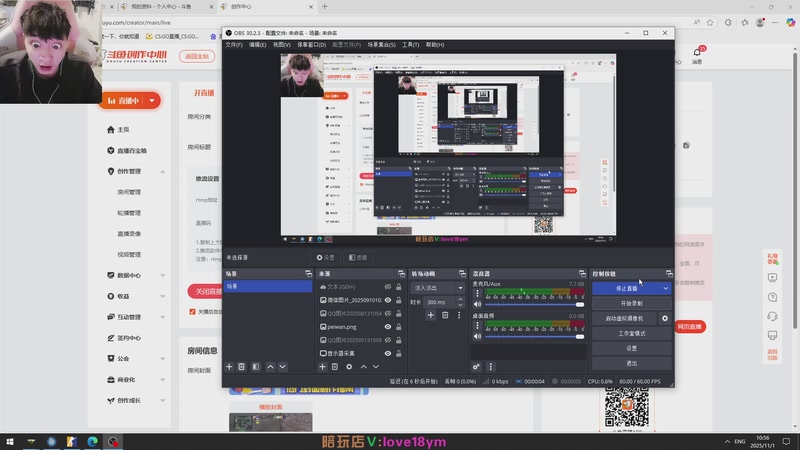
Task: Click the 返回主站 button on the Douyu page
Action: point(197,56)
